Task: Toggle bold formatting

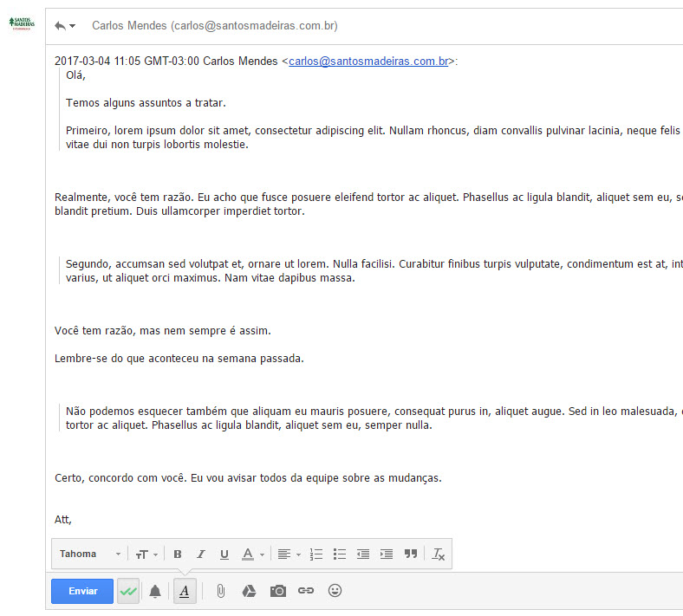Action: click(x=178, y=554)
